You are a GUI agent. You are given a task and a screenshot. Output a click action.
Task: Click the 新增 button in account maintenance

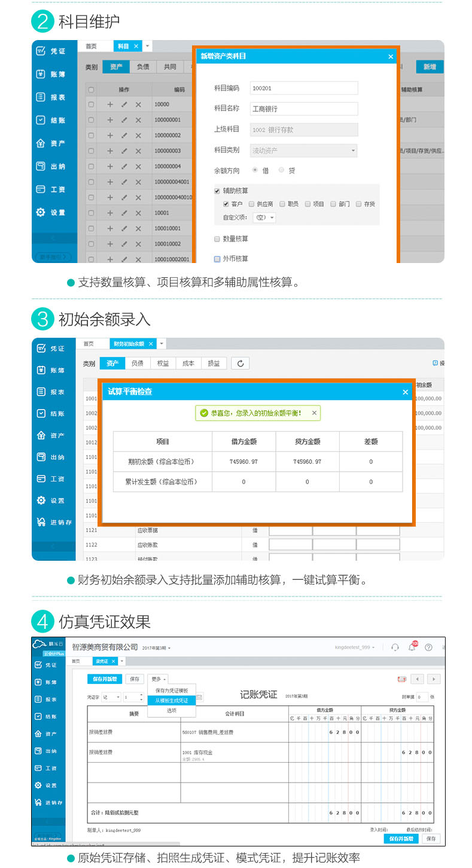pyautogui.click(x=430, y=67)
